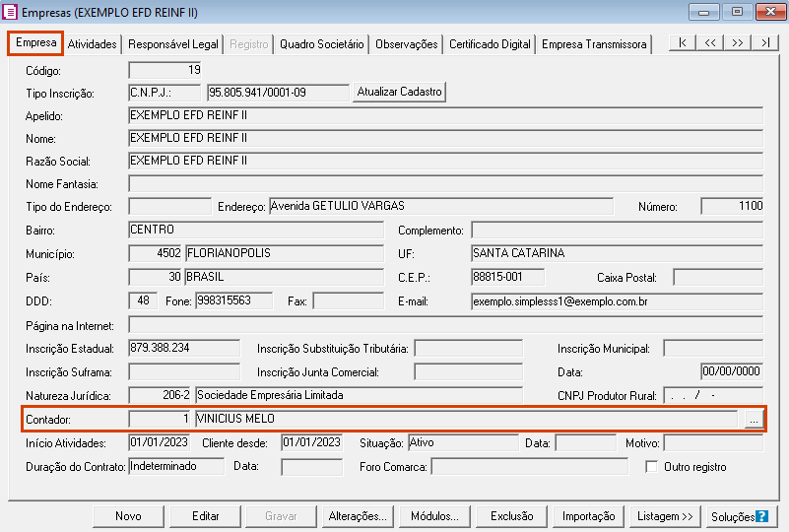The width and height of the screenshot is (789, 532).
Task: Enable the Outro registro checkbox
Action: pos(651,467)
